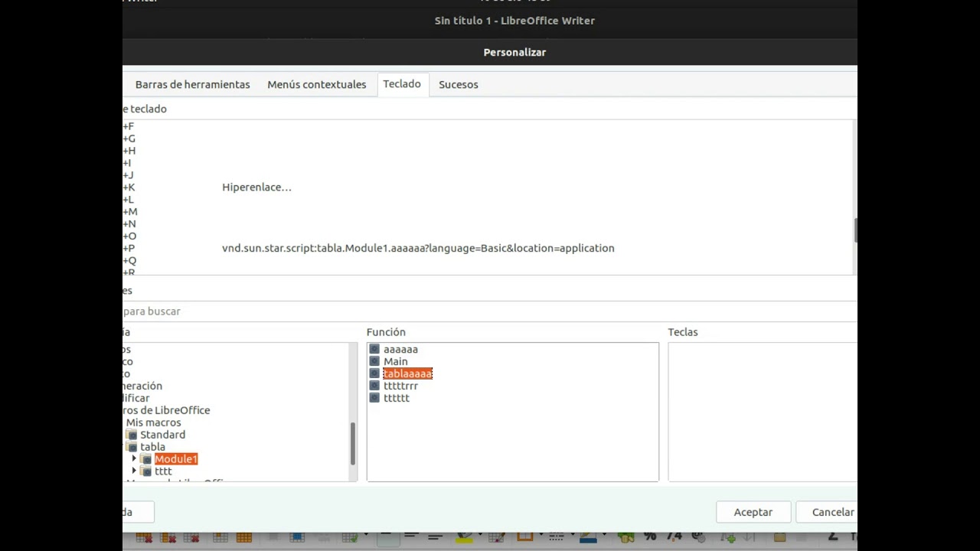
Task: Select Standard library in category tree
Action: pos(162,435)
